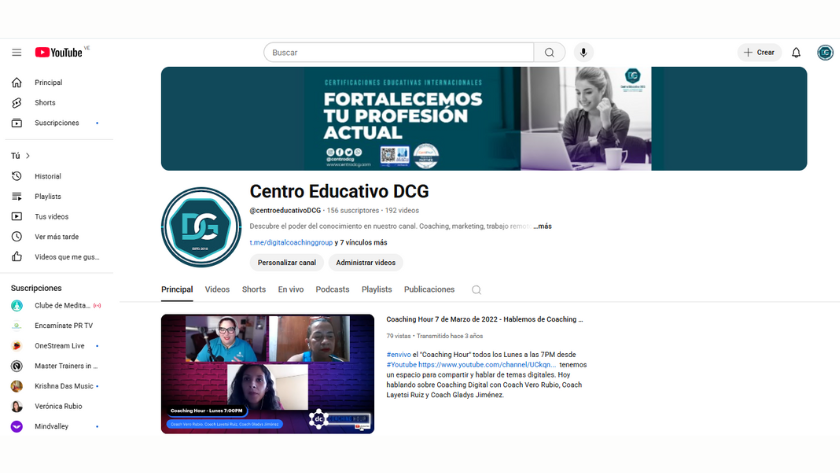This screenshot has width=840, height=473.
Task: Click Personalizar canal button
Action: click(287, 262)
